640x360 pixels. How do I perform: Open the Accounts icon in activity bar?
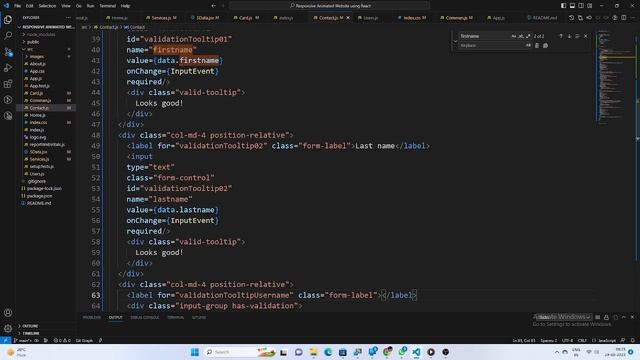8,313
